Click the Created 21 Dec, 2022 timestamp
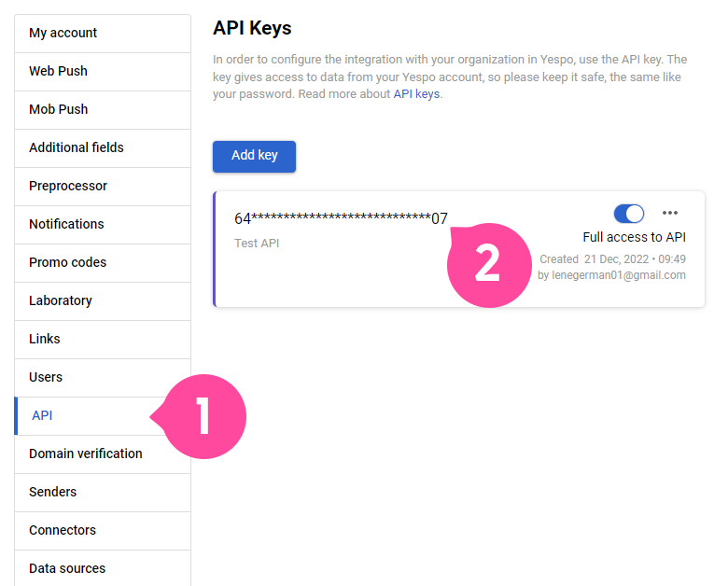728x586 pixels. (x=612, y=259)
